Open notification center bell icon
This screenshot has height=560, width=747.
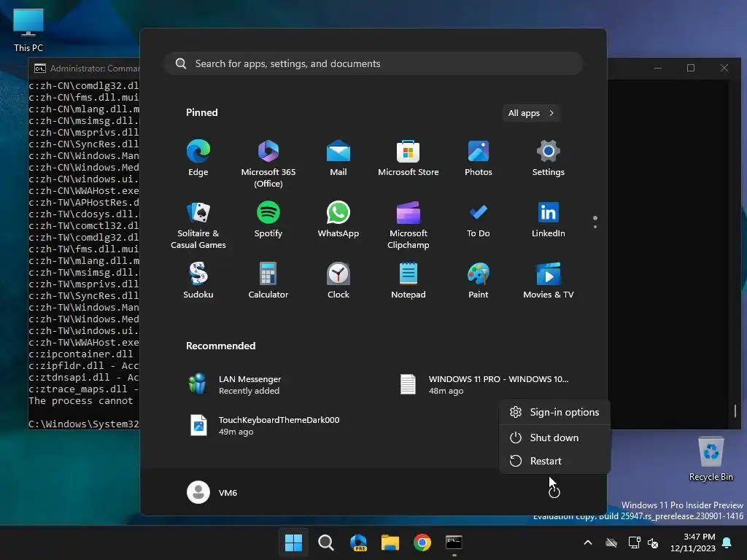click(727, 542)
